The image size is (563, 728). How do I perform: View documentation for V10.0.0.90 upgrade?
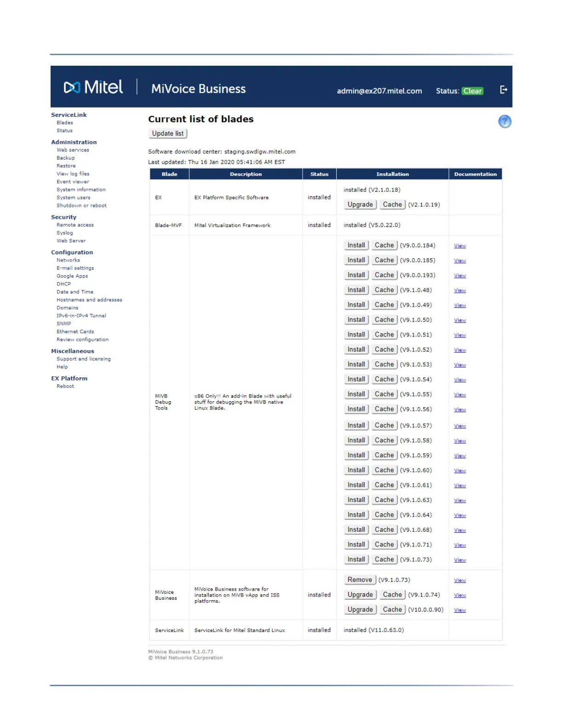(460, 610)
